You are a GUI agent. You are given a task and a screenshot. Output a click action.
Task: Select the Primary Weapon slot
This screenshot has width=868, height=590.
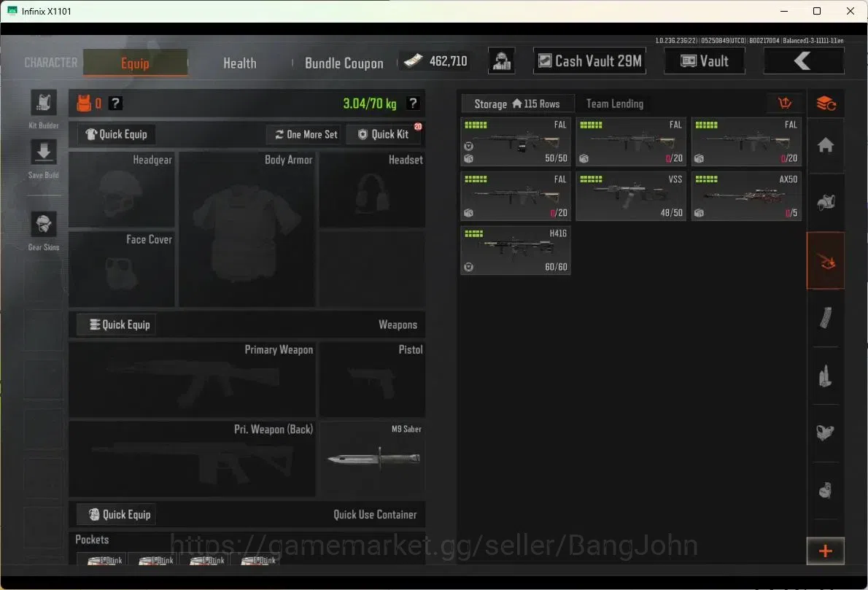point(192,380)
